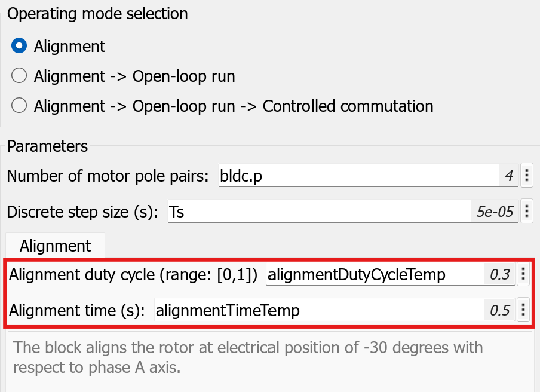Open the three-dot menu for Discrete step size
Screen dimensions: 540x392
(x=526, y=212)
